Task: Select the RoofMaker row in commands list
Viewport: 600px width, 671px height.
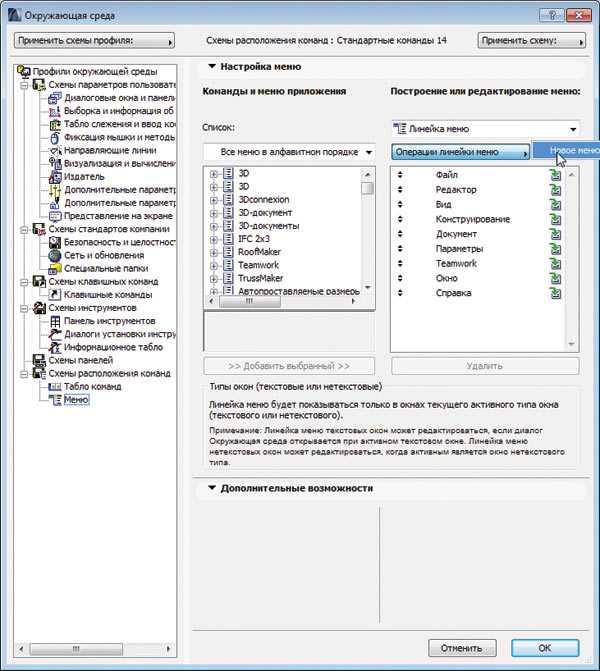Action: [259, 252]
